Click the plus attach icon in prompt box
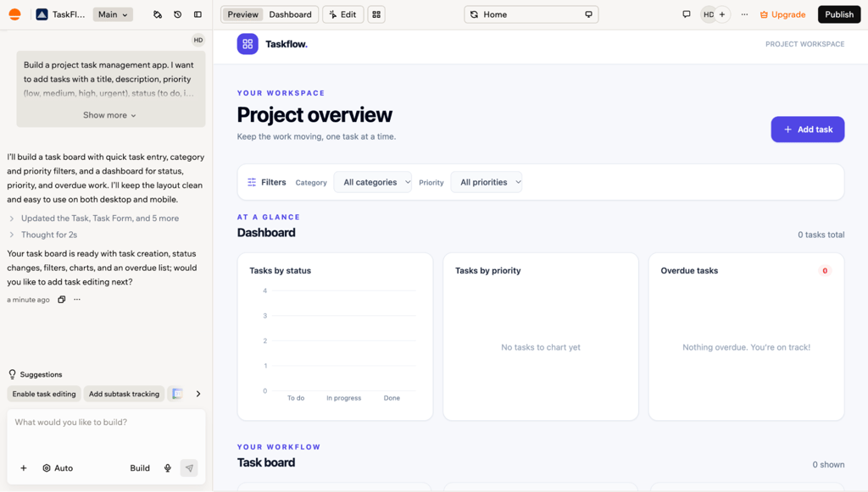Image resolution: width=868 pixels, height=492 pixels. [x=23, y=467]
